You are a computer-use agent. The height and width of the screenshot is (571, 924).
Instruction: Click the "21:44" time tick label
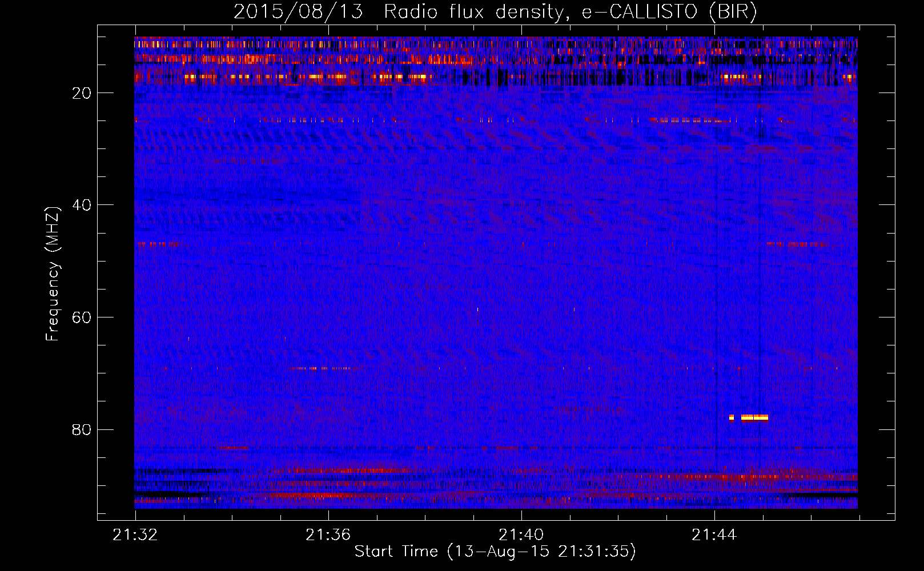tap(714, 535)
